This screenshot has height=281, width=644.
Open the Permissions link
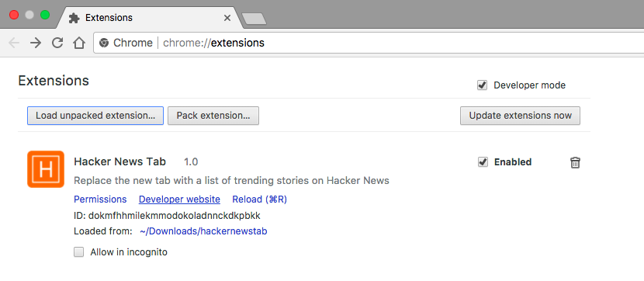point(100,199)
